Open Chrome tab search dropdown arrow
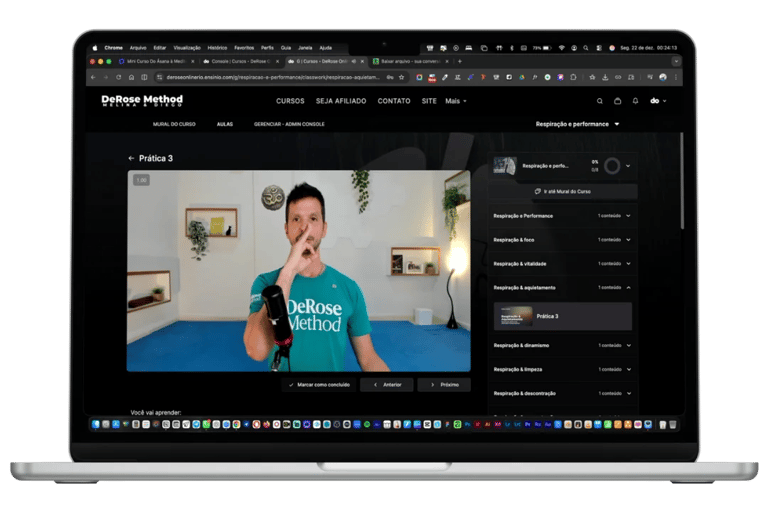The image size is (768, 512). click(x=676, y=61)
